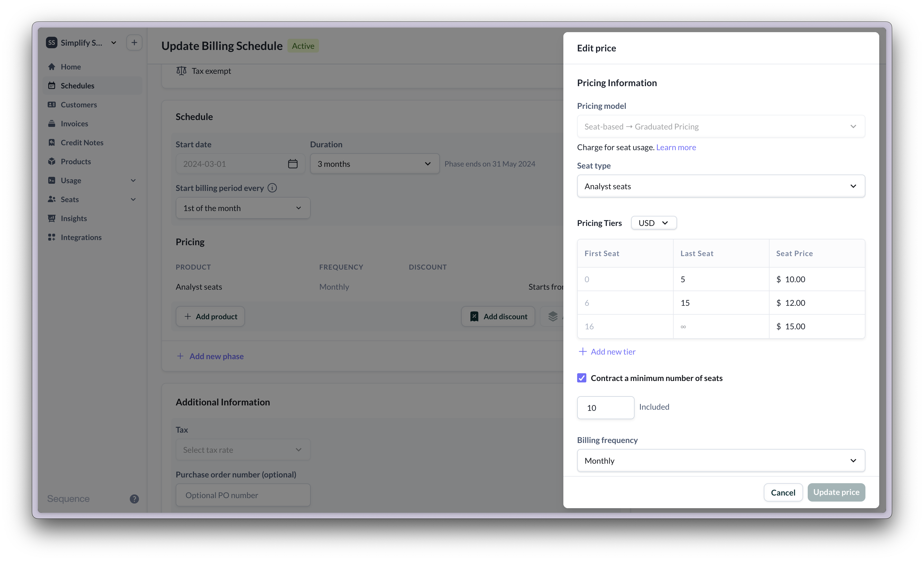Screen dimensions: 924x561
Task: Open Credit Notes via its sidebar icon
Action: (52, 142)
